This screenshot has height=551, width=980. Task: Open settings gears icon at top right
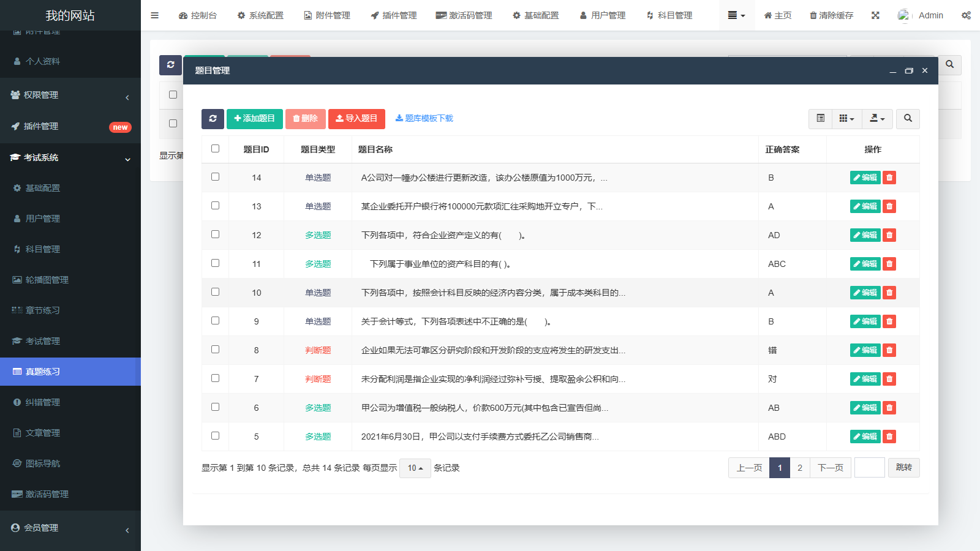tap(966, 15)
